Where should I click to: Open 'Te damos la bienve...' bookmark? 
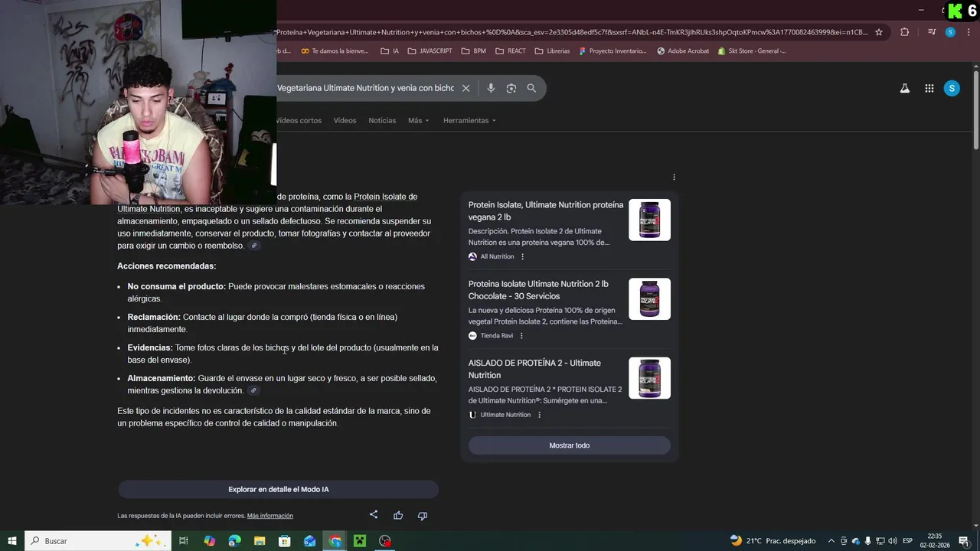click(335, 51)
